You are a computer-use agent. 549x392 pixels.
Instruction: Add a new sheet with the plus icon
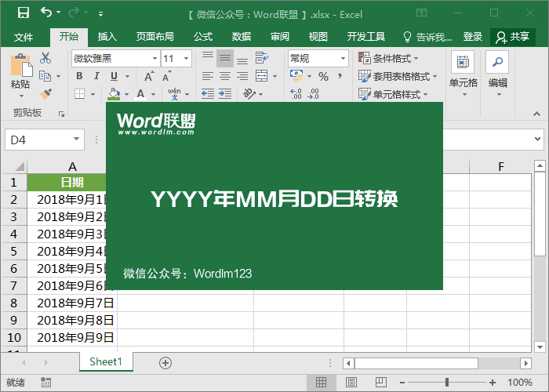click(x=165, y=362)
